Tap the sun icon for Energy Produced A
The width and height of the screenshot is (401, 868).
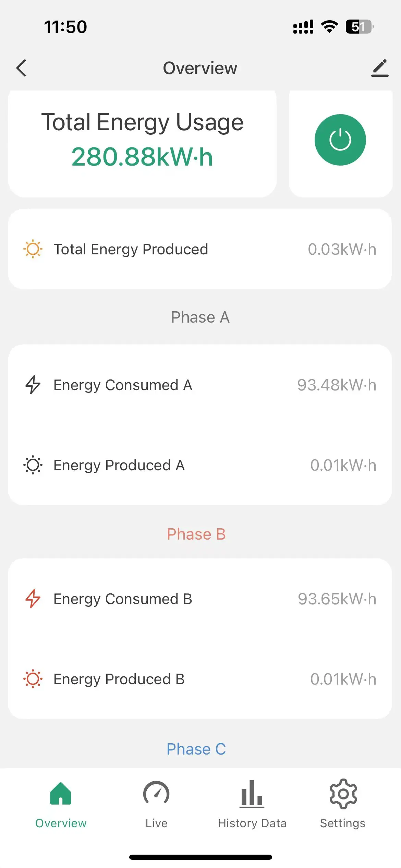click(33, 465)
